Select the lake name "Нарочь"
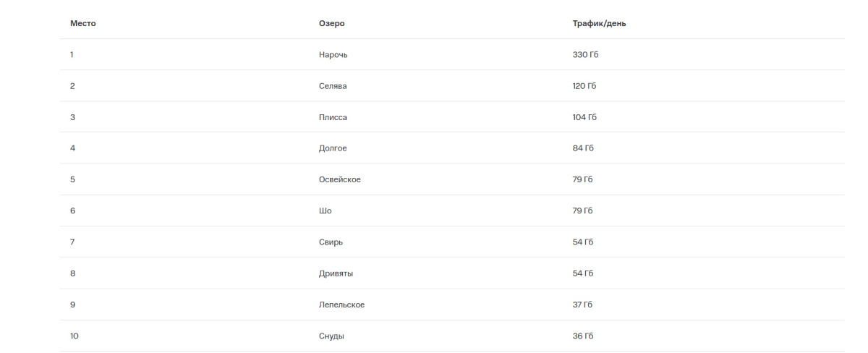The height and width of the screenshot is (353, 868). click(333, 55)
